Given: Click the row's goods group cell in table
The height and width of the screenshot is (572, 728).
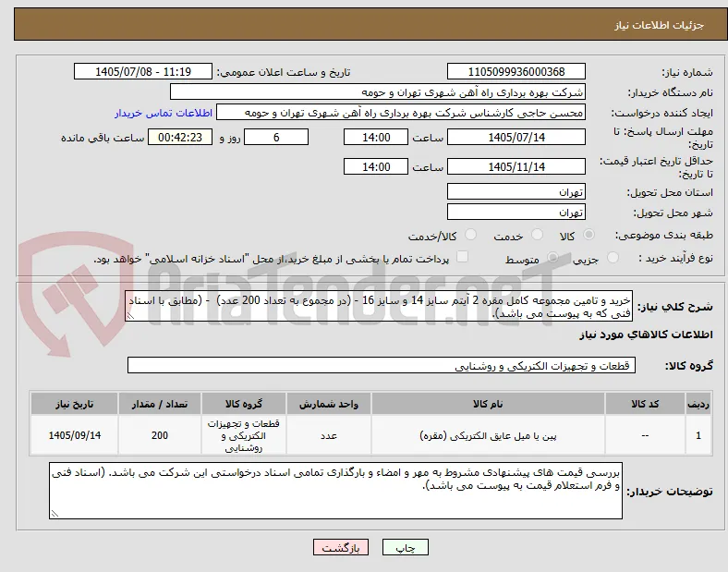Looking at the screenshot, I should click(x=244, y=435).
